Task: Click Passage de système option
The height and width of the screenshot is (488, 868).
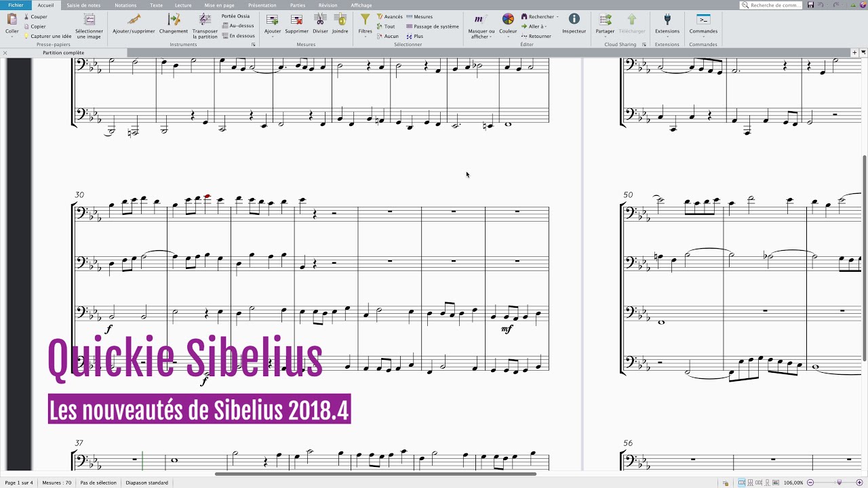Action: [x=432, y=26]
